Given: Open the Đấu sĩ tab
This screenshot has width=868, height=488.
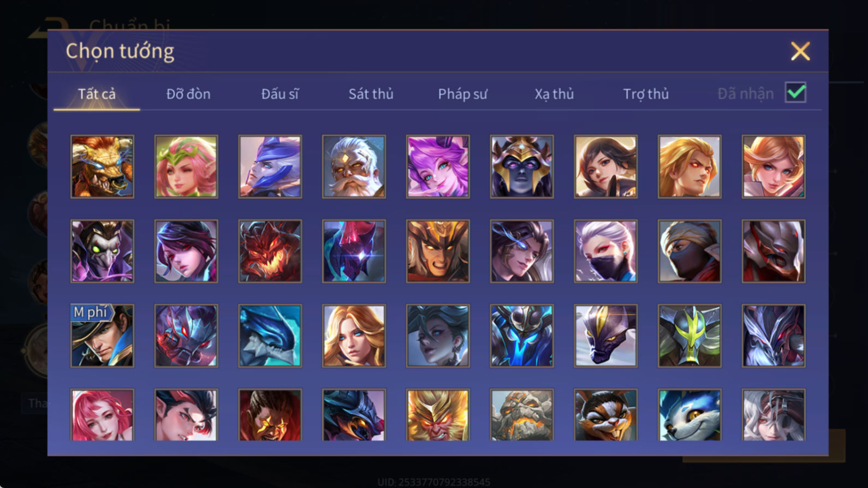Looking at the screenshot, I should tap(280, 94).
